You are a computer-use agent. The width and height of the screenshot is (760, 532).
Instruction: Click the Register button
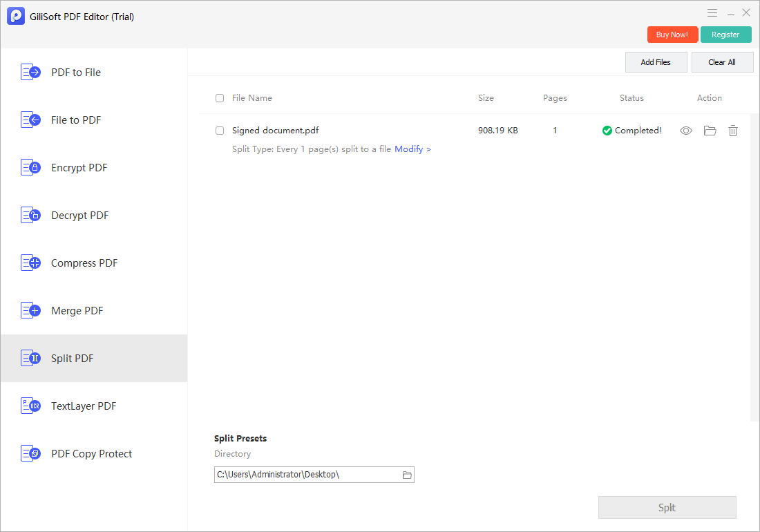coord(725,35)
